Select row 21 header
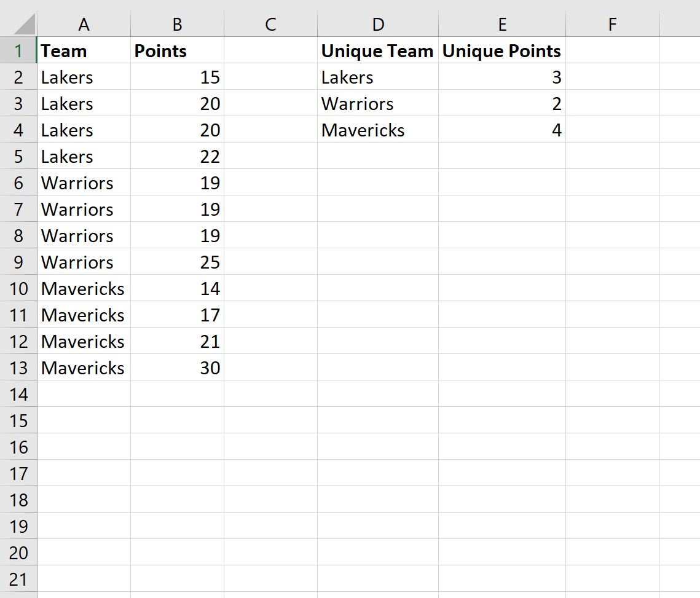The image size is (700, 598). (x=18, y=579)
